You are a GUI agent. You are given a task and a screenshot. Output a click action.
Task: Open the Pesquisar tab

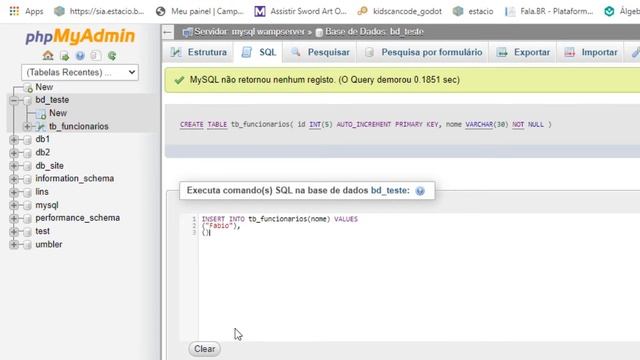320,52
